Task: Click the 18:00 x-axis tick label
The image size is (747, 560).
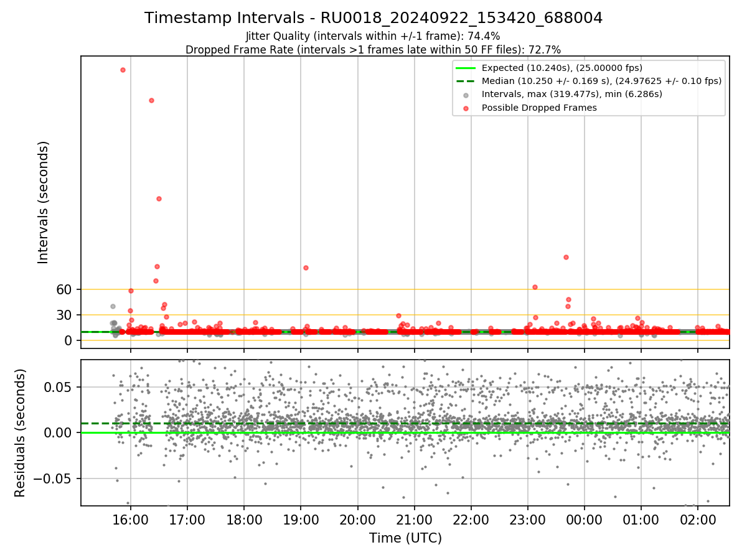Action: (x=244, y=519)
